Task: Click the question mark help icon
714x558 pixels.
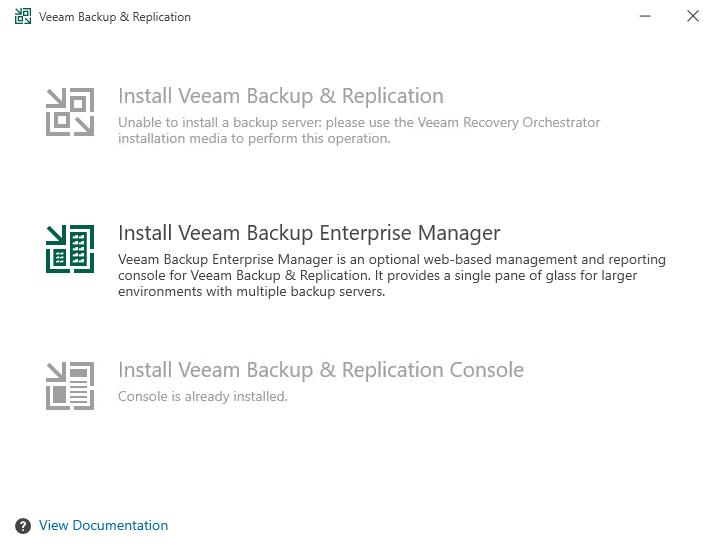Action: point(23,526)
